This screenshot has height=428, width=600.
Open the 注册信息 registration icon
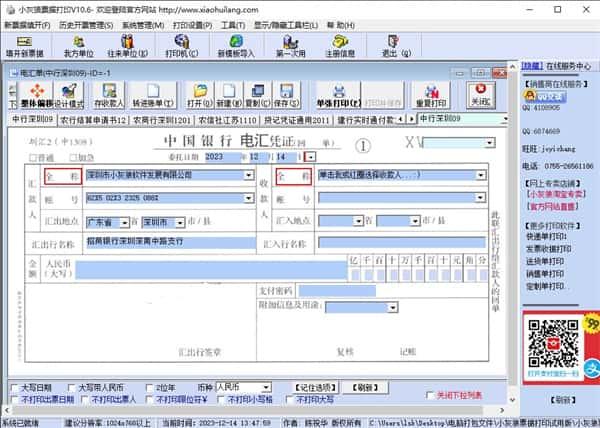tap(341, 45)
